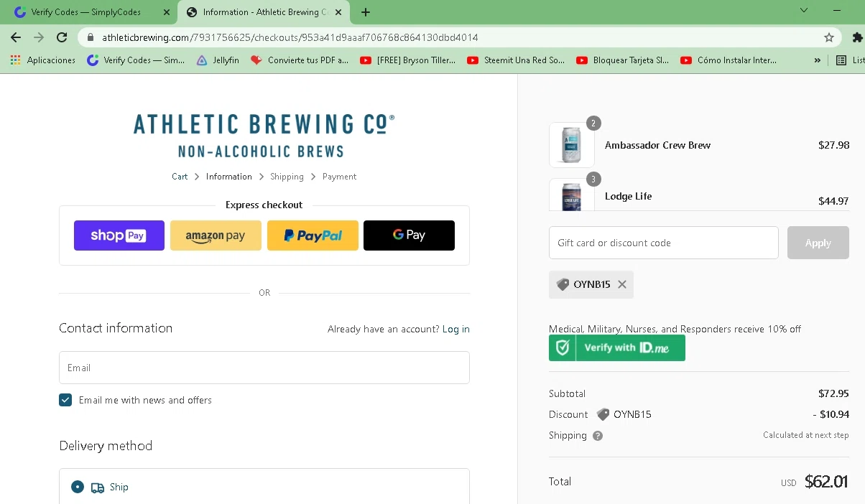Pay with Shop Pay button
This screenshot has height=504, width=865.
click(x=119, y=235)
